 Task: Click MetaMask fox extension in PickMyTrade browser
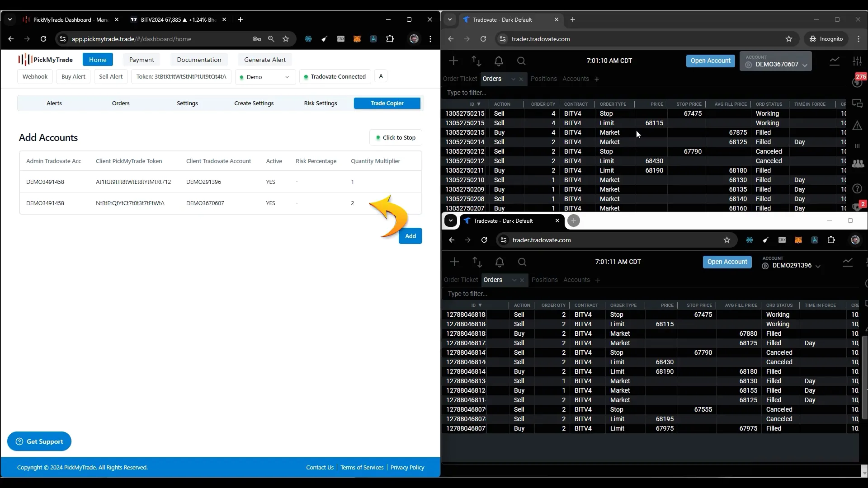[x=357, y=39]
